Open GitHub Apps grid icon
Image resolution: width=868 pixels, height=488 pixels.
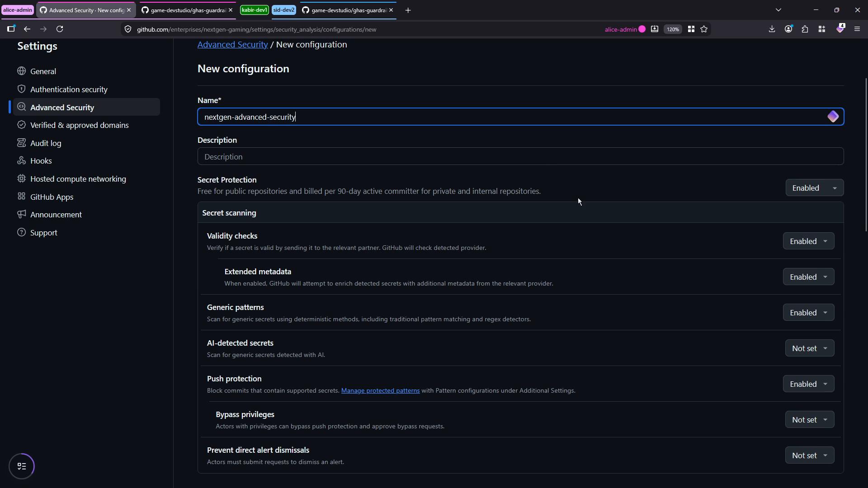tap(21, 197)
